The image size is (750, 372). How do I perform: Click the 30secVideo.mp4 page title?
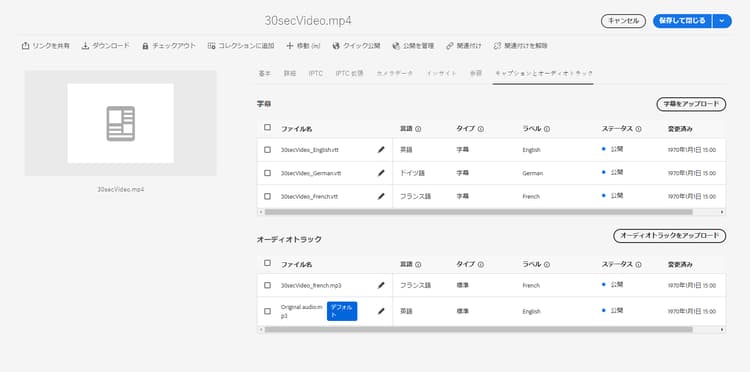pyautogui.click(x=309, y=21)
